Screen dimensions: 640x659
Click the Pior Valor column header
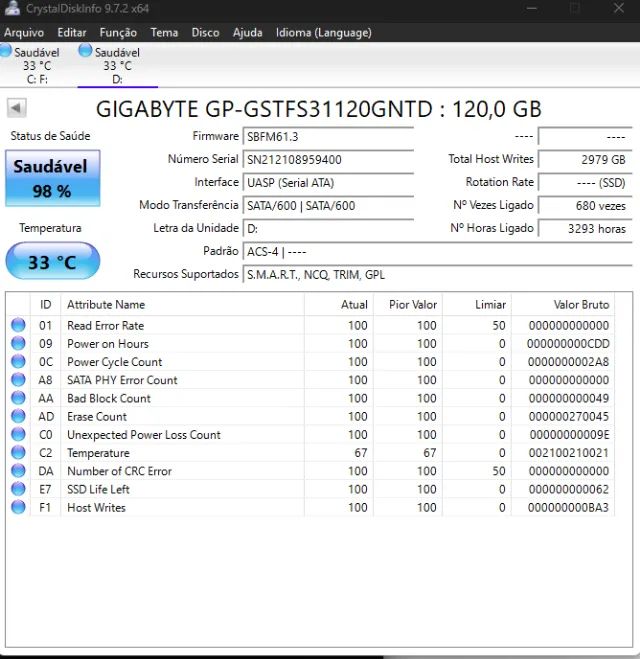pos(408,304)
